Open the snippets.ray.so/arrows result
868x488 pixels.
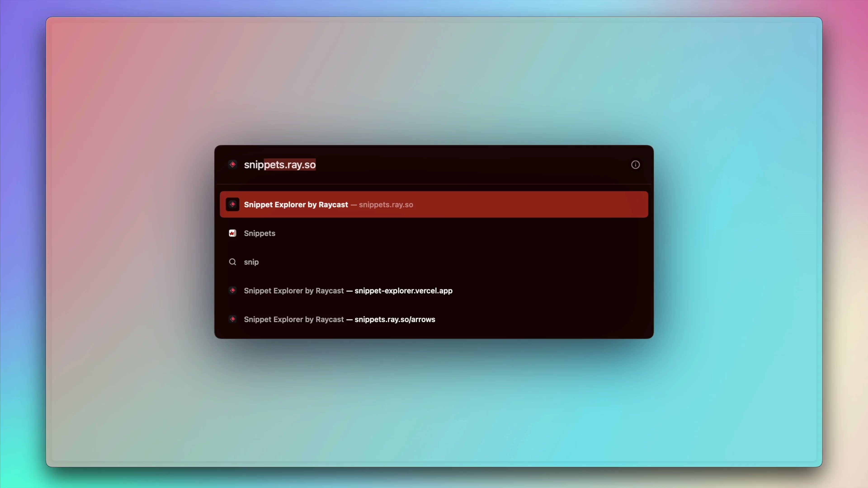pyautogui.click(x=395, y=319)
